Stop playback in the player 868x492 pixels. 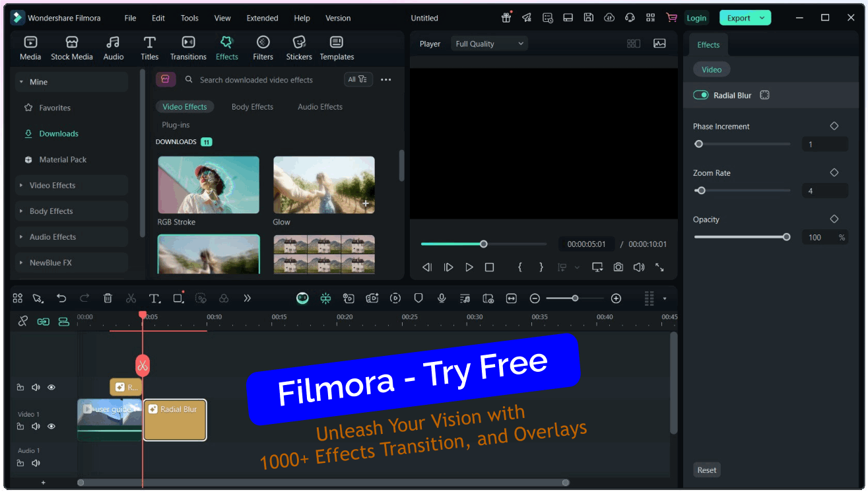point(489,267)
